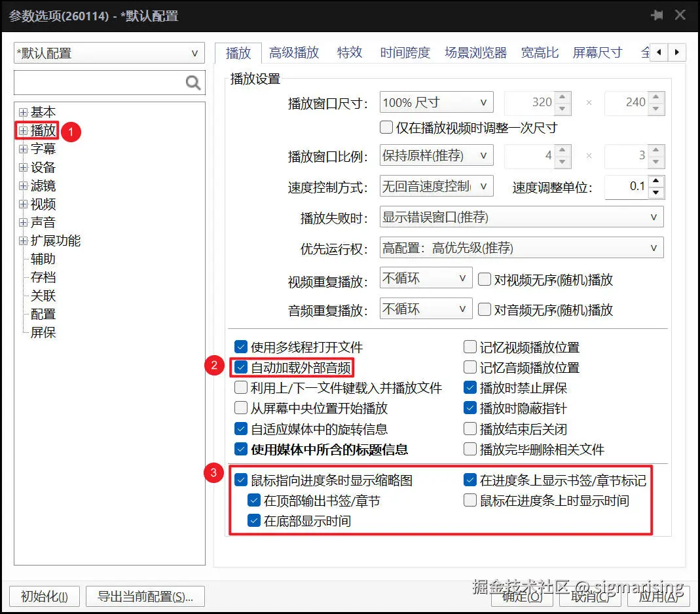The width and height of the screenshot is (700, 614).
Task: Click the 初始化 button
Action: [x=44, y=596]
